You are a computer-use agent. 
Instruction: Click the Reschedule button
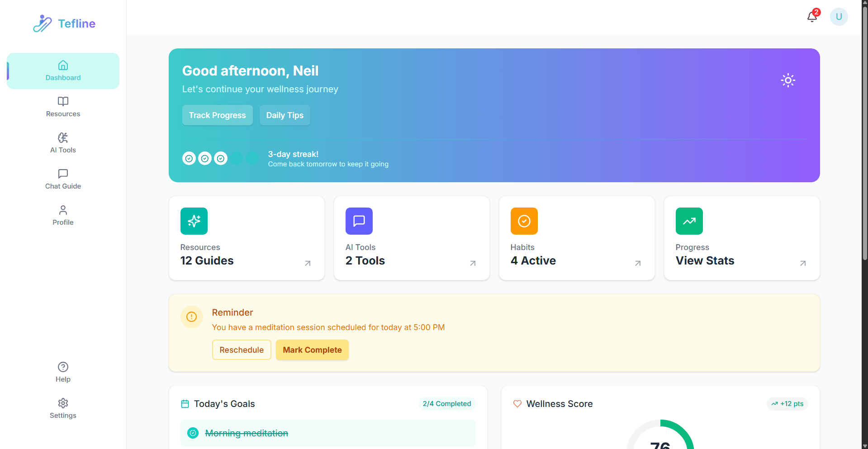tap(242, 350)
